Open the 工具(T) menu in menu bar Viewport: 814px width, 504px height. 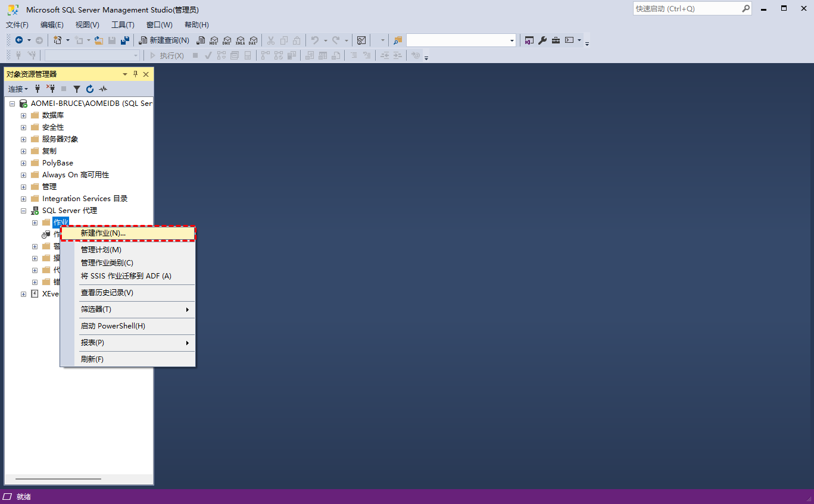123,25
